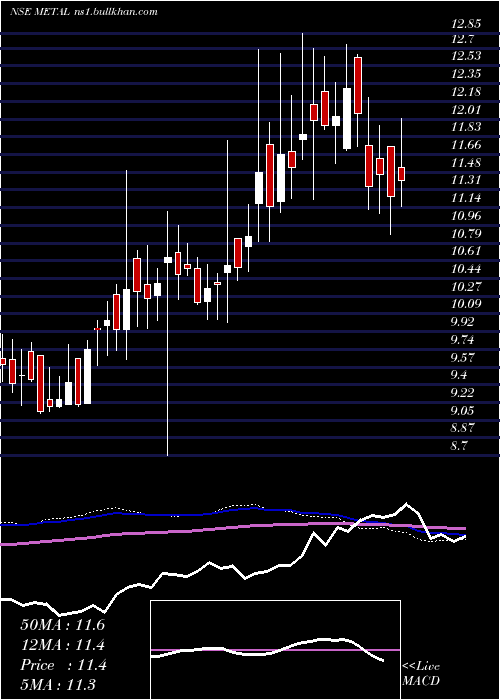Click the 9.57 price axis label
This screenshot has width=500, height=700.
point(464,358)
